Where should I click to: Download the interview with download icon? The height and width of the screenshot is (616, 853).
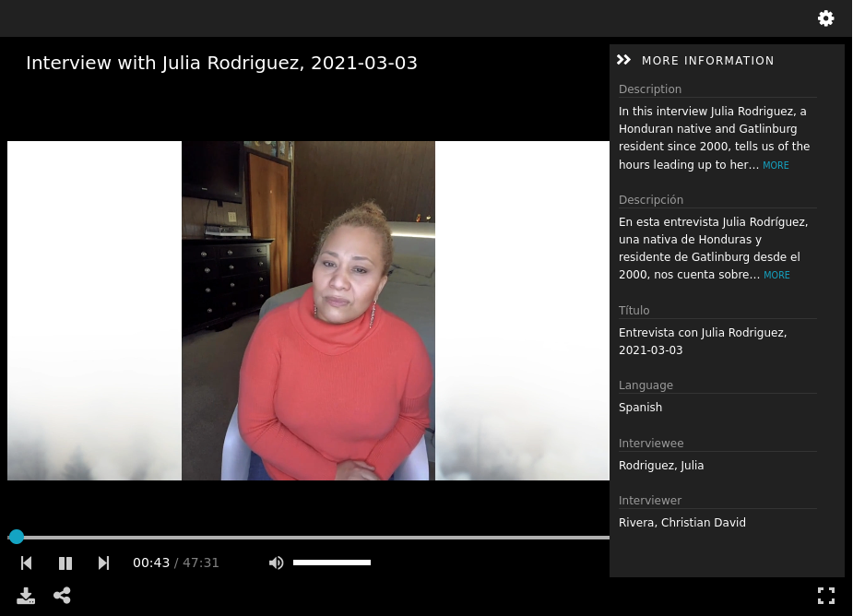(x=26, y=596)
